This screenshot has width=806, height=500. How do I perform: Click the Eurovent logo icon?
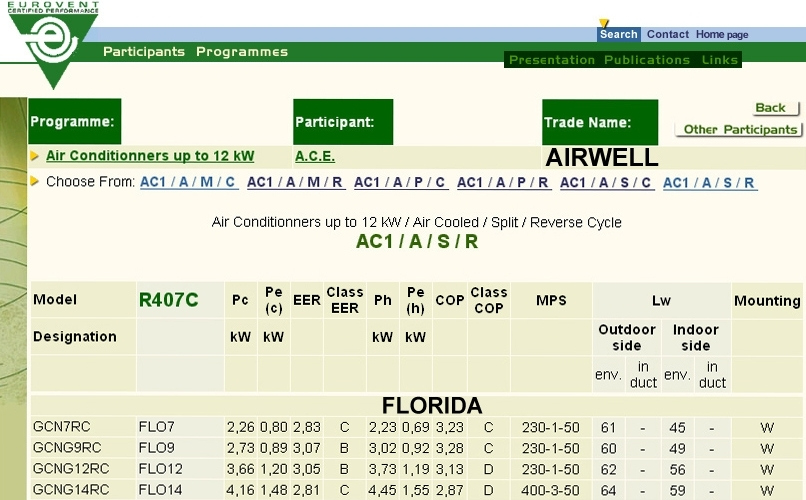tap(53, 44)
